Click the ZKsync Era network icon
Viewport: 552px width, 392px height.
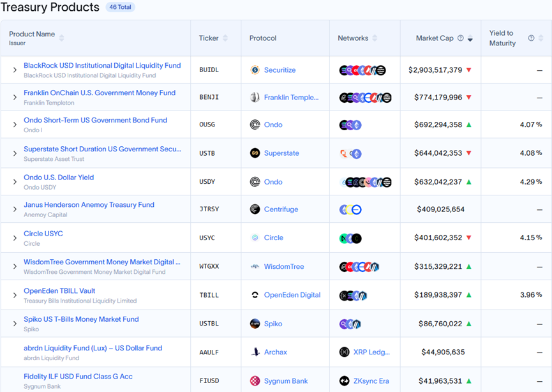coord(345,381)
